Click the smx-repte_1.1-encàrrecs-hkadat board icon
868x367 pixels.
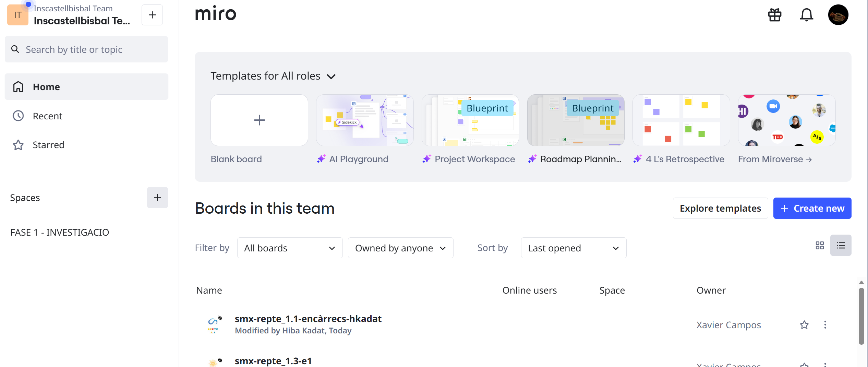215,324
